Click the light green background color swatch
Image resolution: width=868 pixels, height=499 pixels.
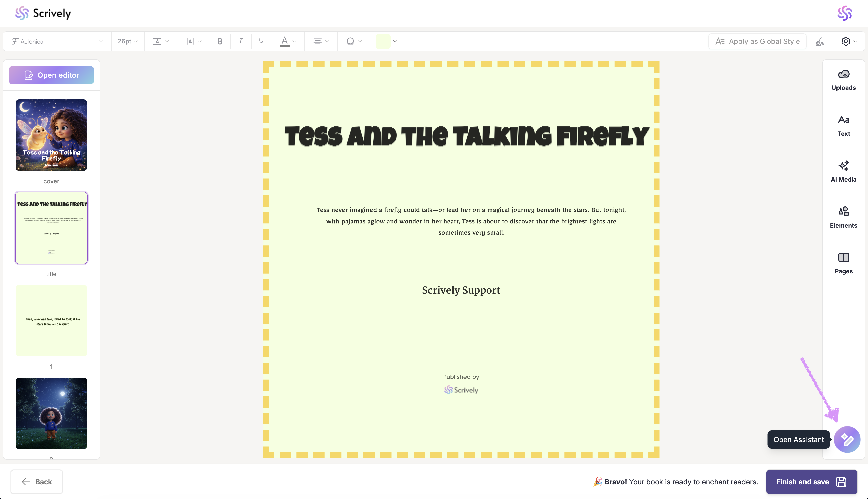(383, 42)
